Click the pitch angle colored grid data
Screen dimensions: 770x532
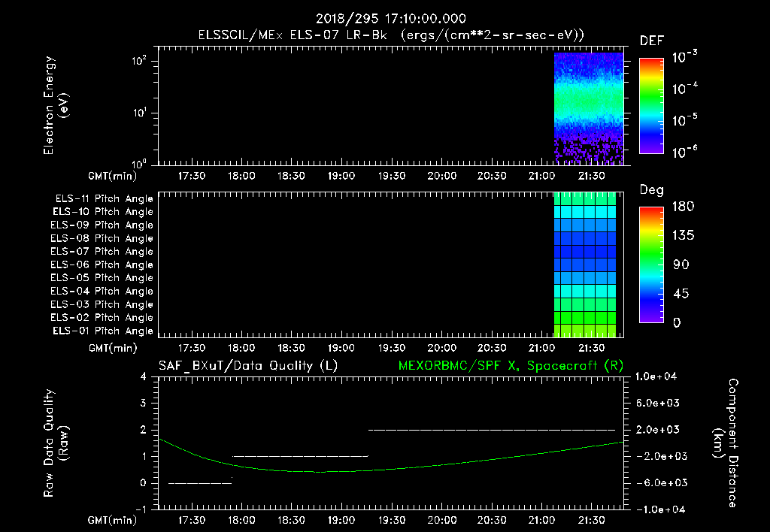585,264
